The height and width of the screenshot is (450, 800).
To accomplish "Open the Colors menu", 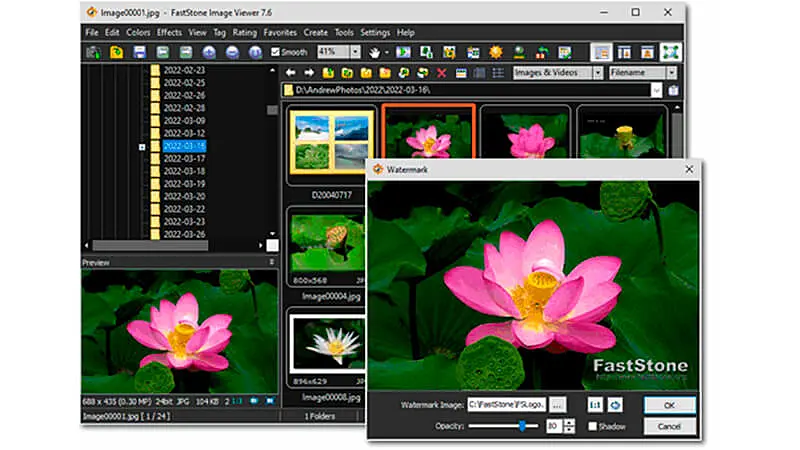I will tap(138, 33).
